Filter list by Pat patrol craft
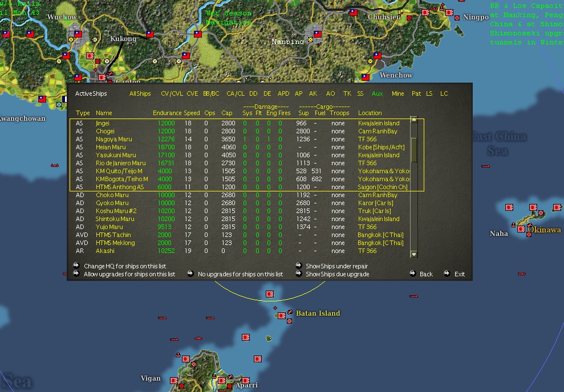 (x=416, y=93)
